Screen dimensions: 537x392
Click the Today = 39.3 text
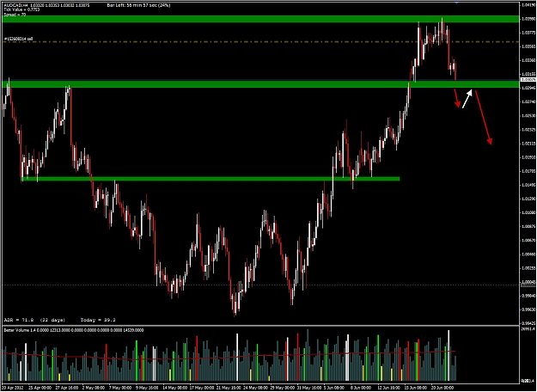pos(98,320)
